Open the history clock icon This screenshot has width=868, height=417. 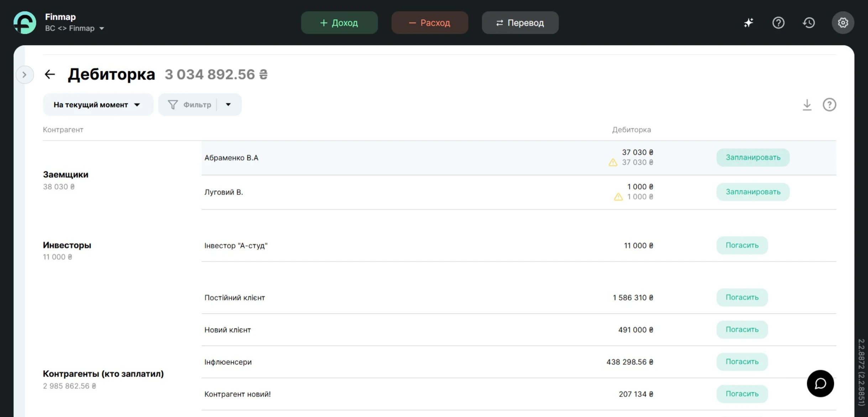(809, 23)
